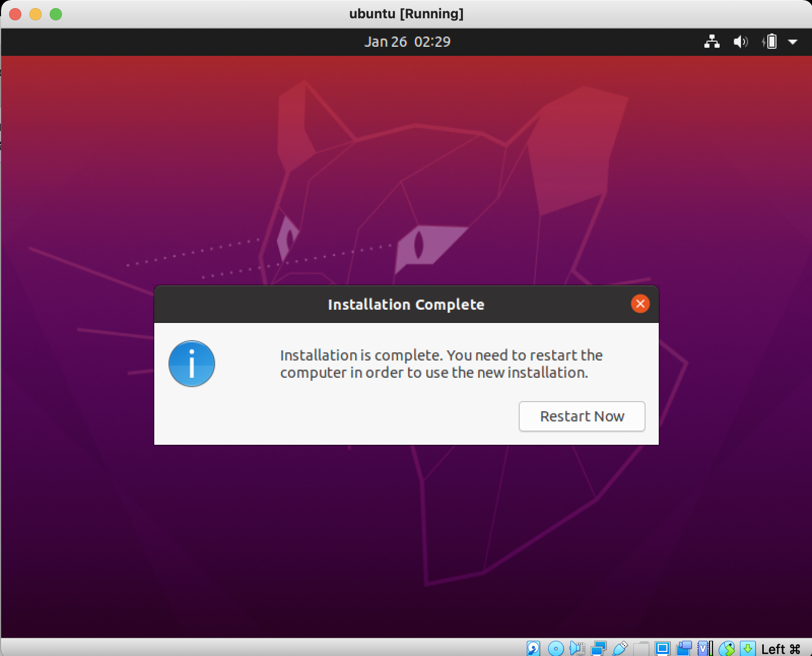Click the ubuntu [Running] window title
Screen dimensions: 812x656
[x=406, y=14]
